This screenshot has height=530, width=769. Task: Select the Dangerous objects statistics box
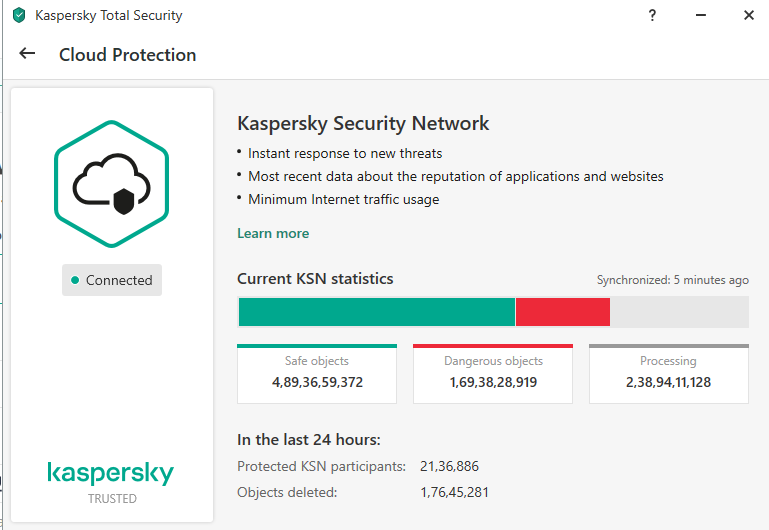(493, 373)
